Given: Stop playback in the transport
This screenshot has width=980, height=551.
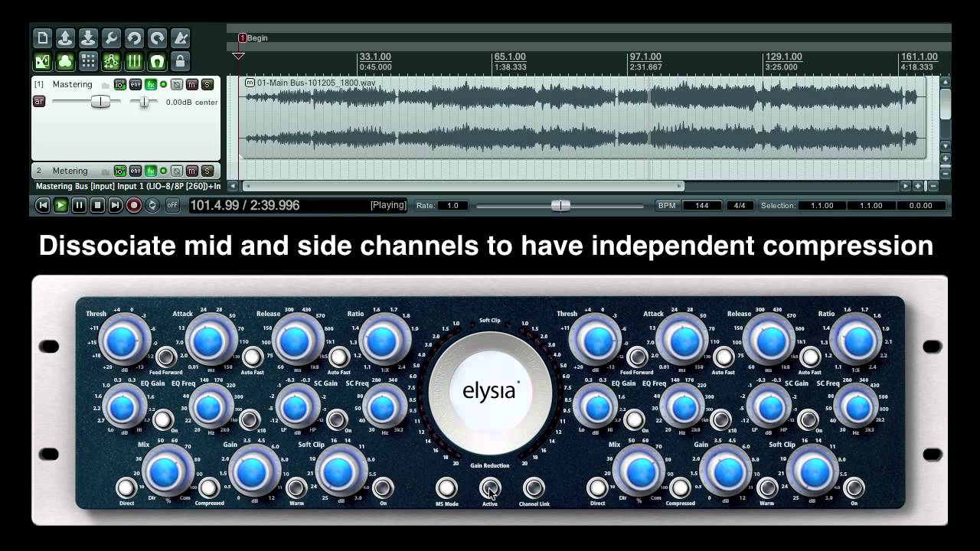Looking at the screenshot, I should (x=97, y=205).
